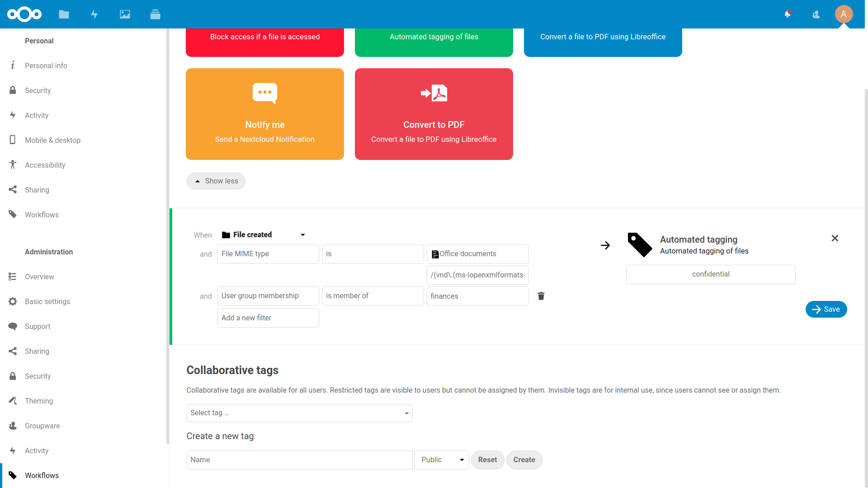Image resolution: width=868 pixels, height=488 pixels.
Task: Select the Convert to PDF workflow action
Action: tap(434, 114)
